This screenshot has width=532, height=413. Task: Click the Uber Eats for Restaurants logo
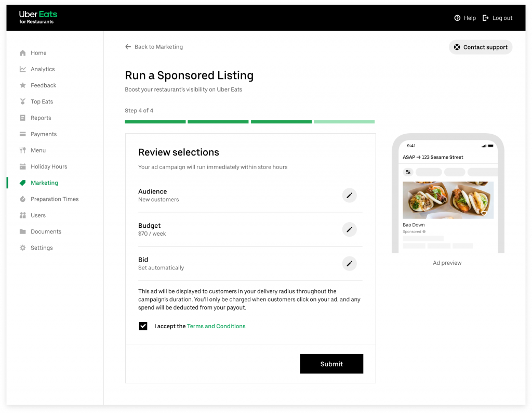coord(38,17)
